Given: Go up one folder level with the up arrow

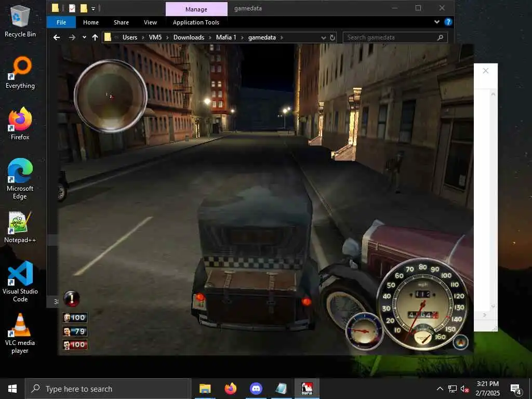Looking at the screenshot, I should click(95, 37).
